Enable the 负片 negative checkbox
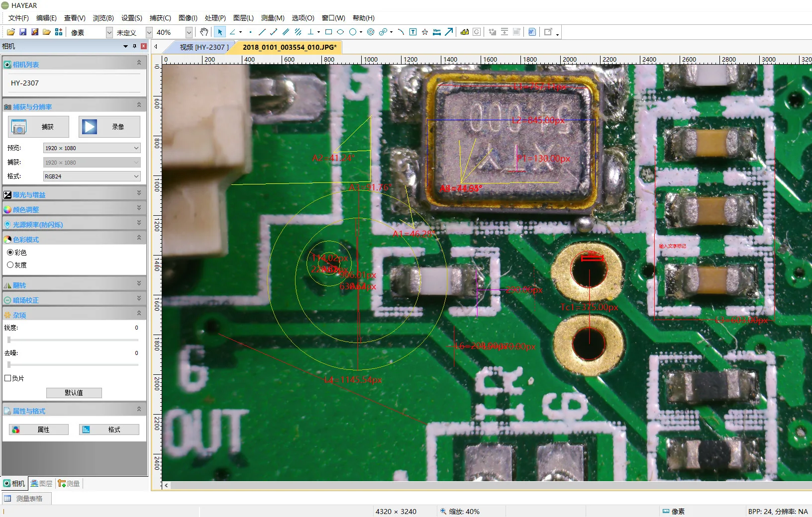This screenshot has width=812, height=517. pyautogui.click(x=8, y=378)
